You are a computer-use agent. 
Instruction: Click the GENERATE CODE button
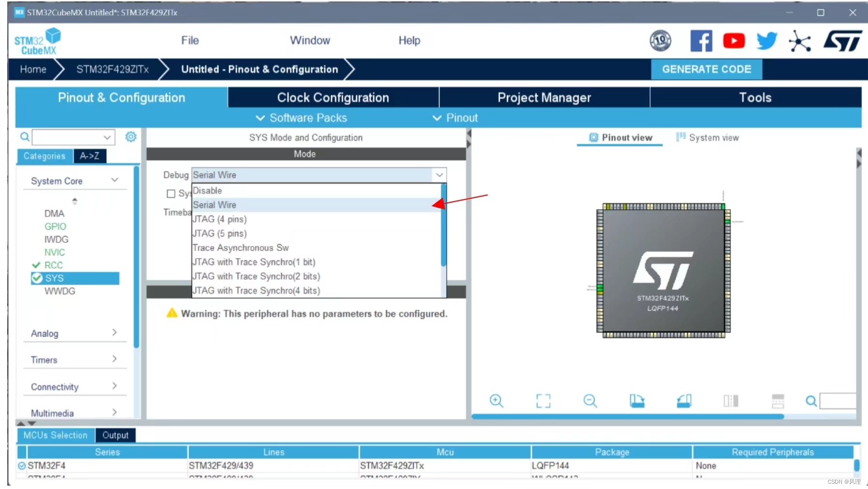[x=707, y=69]
